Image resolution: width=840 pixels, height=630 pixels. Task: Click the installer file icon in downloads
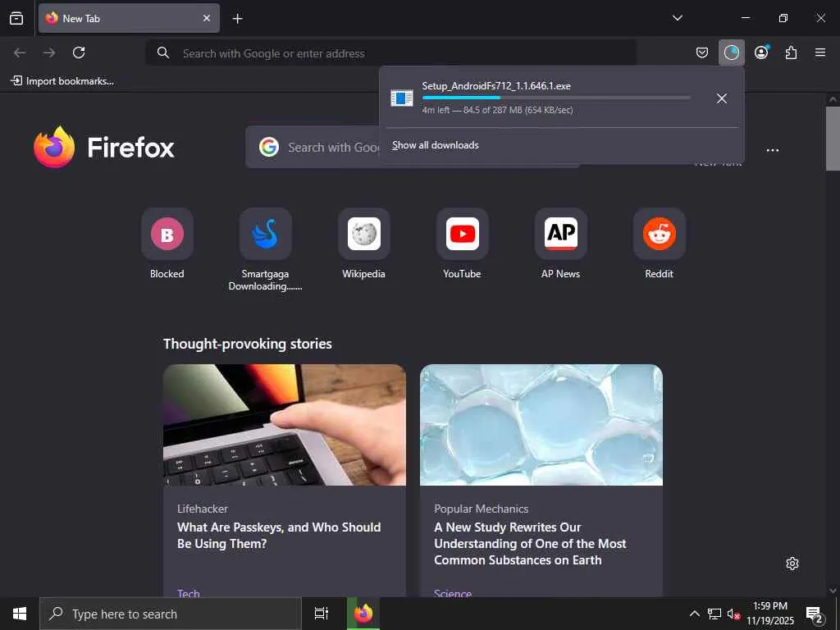click(402, 98)
